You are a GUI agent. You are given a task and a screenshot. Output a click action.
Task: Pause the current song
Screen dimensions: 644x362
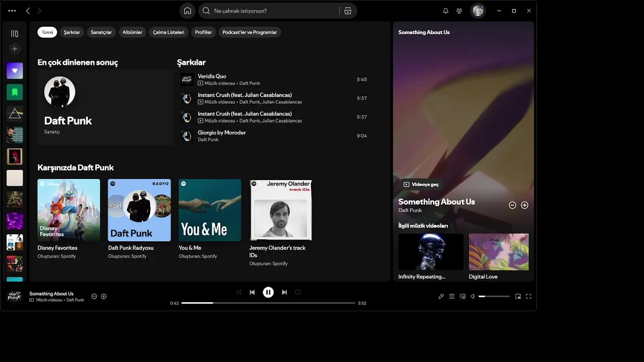268,292
